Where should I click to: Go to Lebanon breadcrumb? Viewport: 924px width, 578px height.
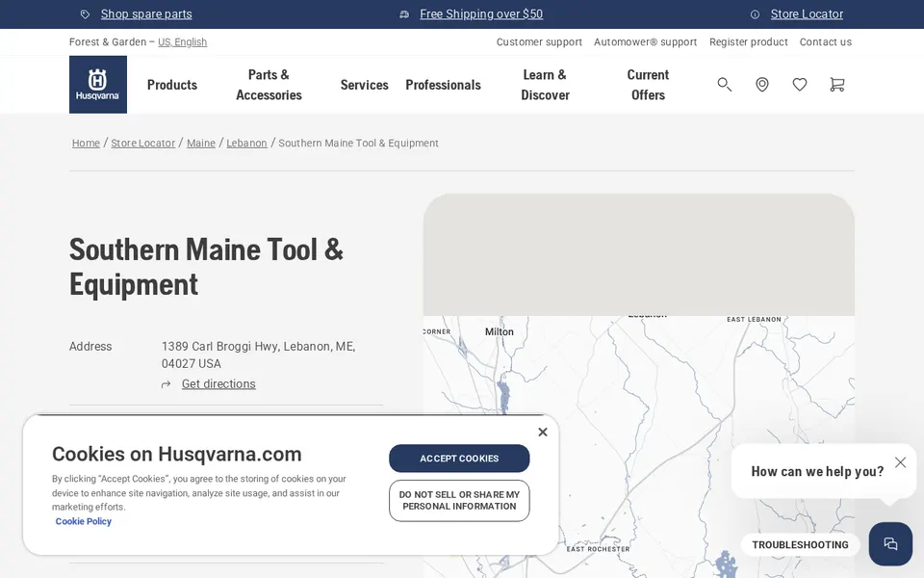click(247, 144)
